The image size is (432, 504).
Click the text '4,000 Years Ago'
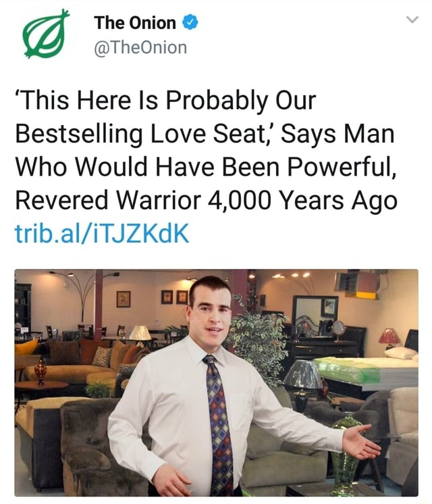point(302,200)
